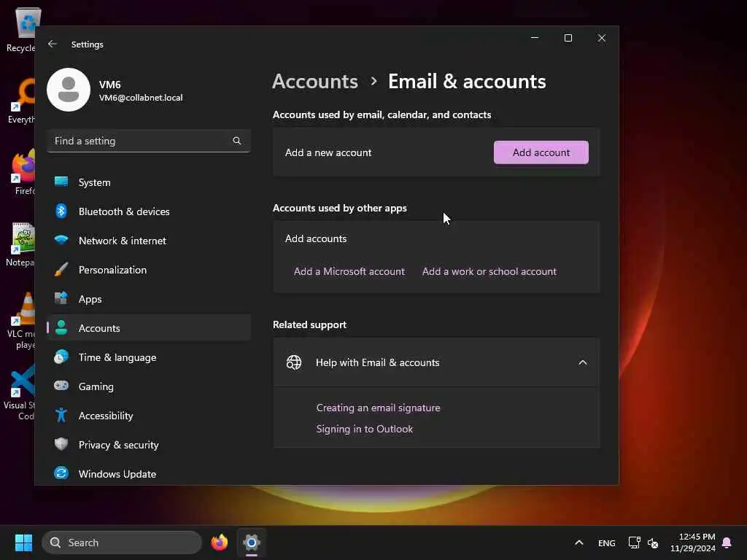
Task: Show hidden tray icons chevron
Action: coord(578,542)
